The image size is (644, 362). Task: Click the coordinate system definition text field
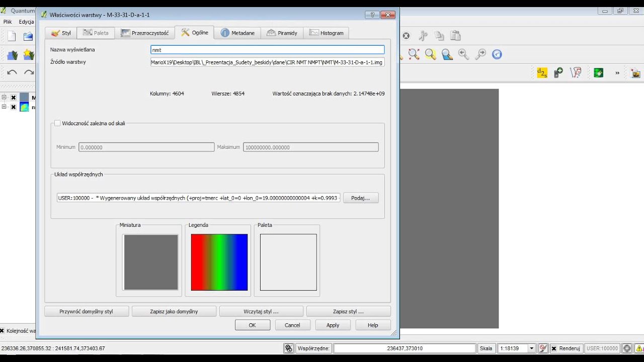point(199,198)
